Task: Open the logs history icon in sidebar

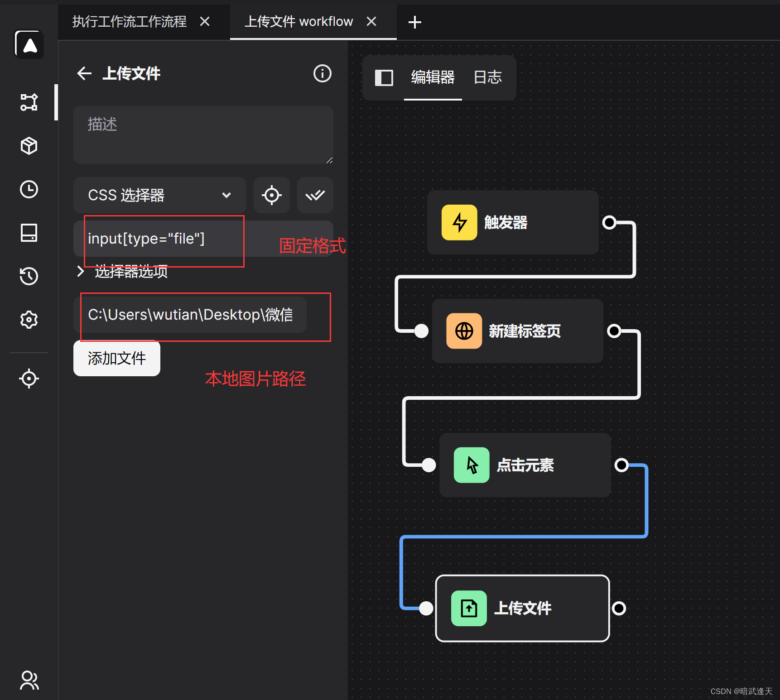Action: click(29, 276)
